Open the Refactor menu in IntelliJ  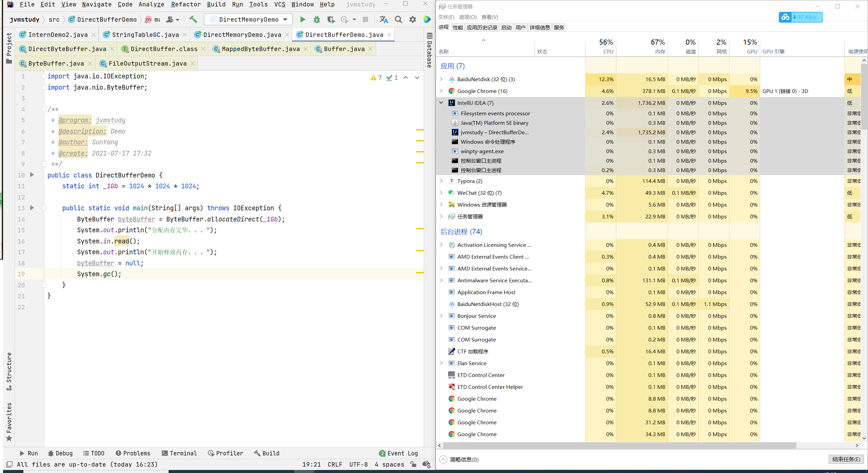pos(186,4)
